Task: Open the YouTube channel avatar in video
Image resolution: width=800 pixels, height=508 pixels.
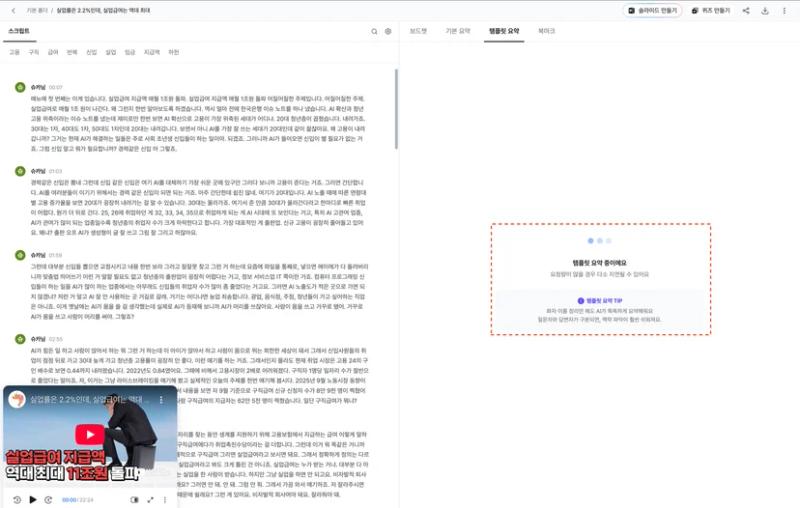Action: (17, 399)
